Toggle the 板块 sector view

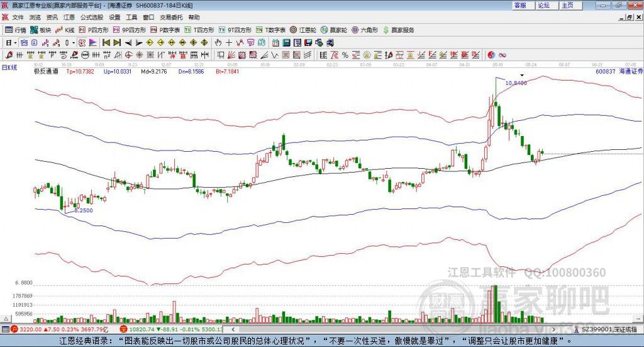[41, 30]
